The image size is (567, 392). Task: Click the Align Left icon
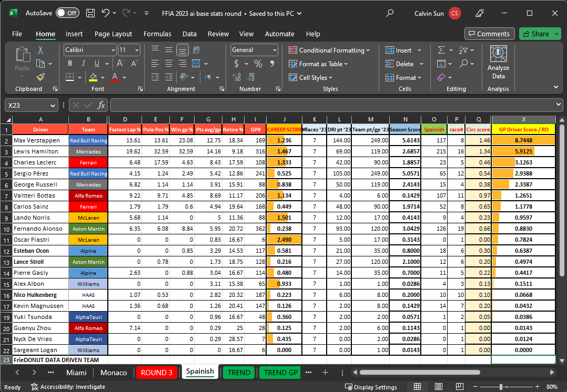155,64
